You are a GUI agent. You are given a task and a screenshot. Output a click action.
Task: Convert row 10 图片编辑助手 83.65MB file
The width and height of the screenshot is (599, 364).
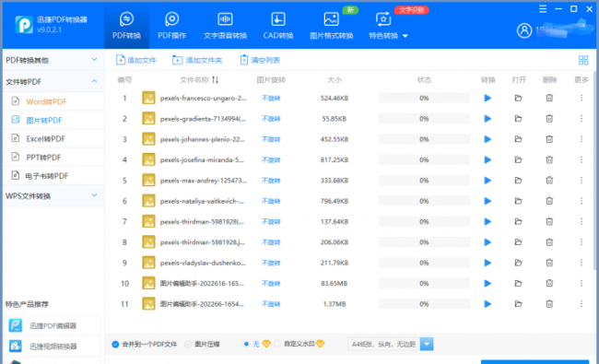click(x=487, y=284)
